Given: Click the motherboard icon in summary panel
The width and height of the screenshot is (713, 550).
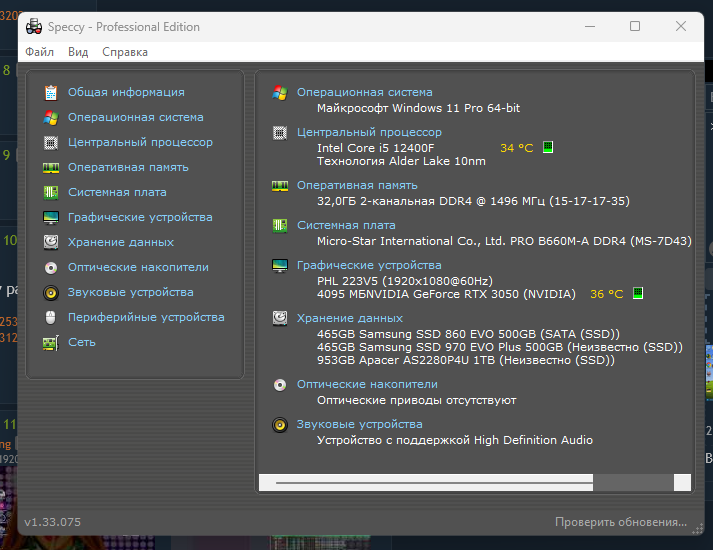Looking at the screenshot, I should click(280, 225).
